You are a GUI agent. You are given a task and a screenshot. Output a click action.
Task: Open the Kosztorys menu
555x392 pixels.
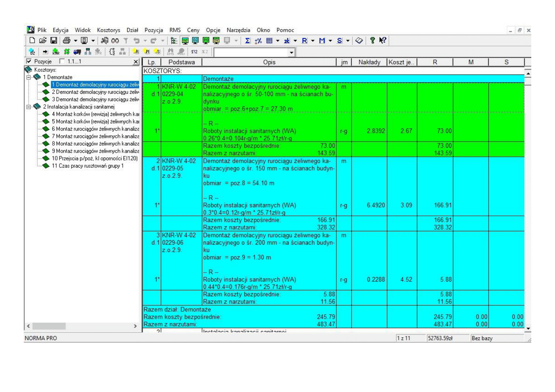tap(108, 30)
